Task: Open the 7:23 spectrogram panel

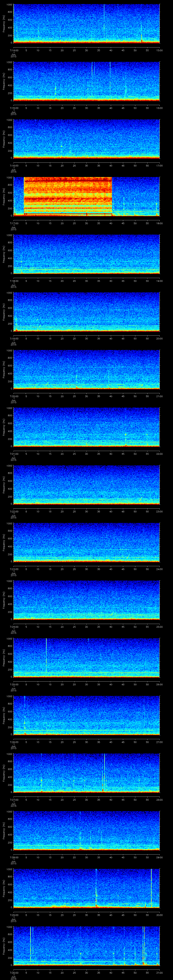Action: coord(86,542)
